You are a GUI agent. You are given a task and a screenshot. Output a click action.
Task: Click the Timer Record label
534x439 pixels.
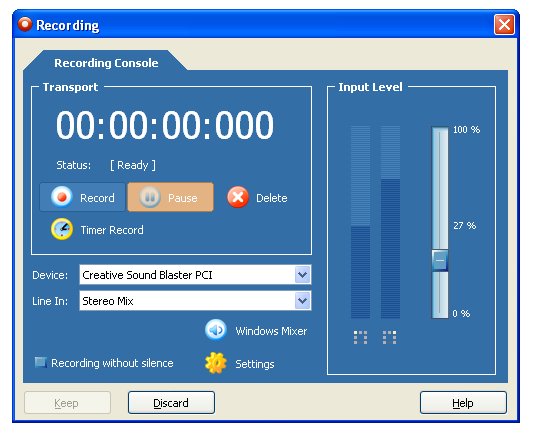[x=112, y=230]
